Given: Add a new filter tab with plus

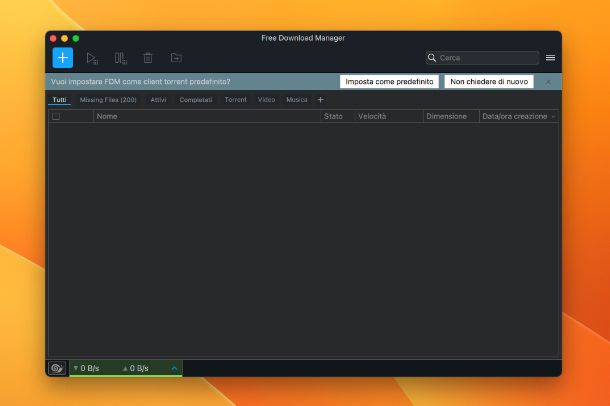Looking at the screenshot, I should pyautogui.click(x=321, y=100).
